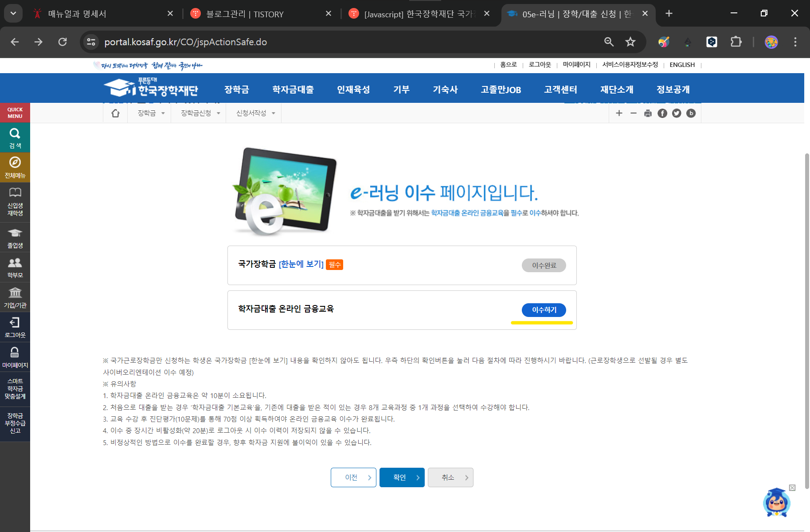Click the browser back arrow
The height and width of the screenshot is (532, 810).
click(15, 42)
